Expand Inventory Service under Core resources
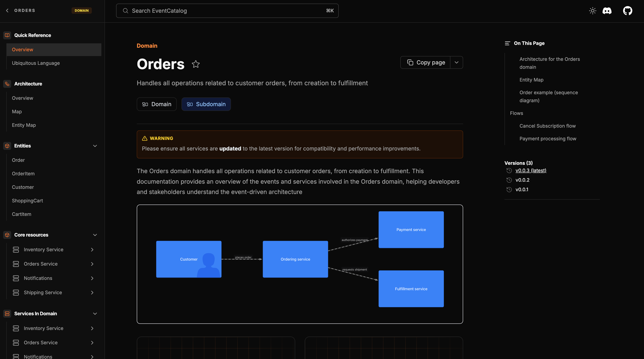Screen dimensions: 644x359 click(92, 250)
